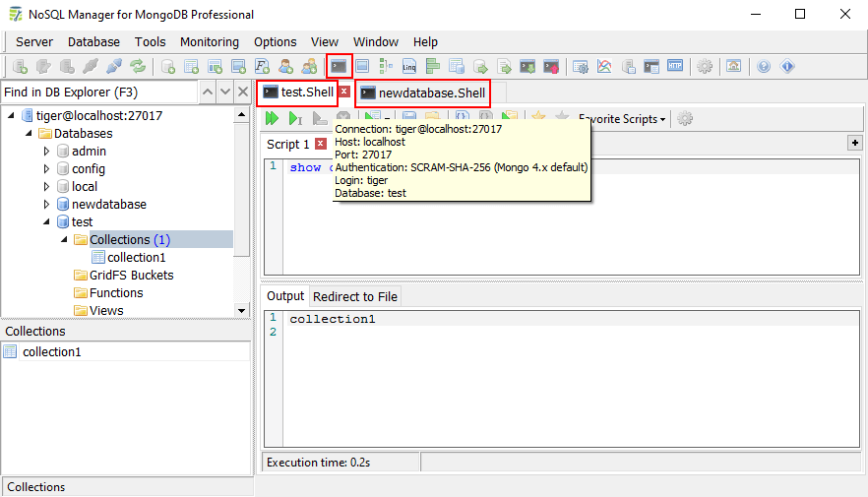868x497 pixels.
Task: Expand the admin database node
Action: click(46, 152)
